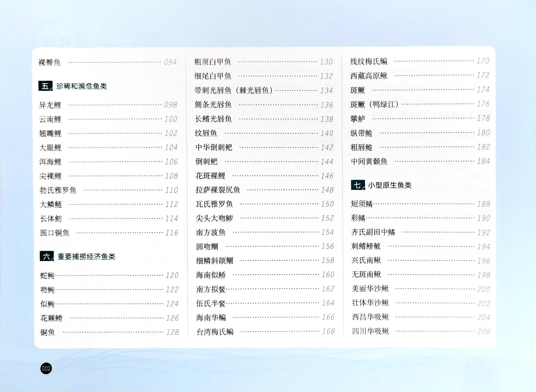
Task: Click page number 098
Action: [x=171, y=105]
